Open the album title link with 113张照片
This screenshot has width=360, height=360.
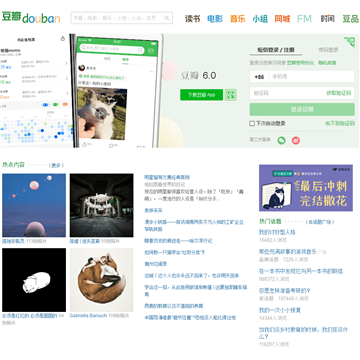point(13,241)
